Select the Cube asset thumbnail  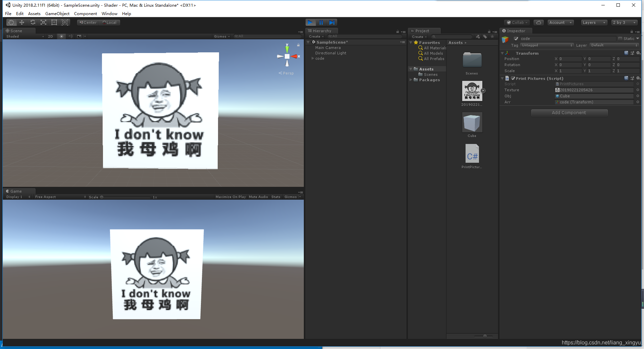[472, 123]
